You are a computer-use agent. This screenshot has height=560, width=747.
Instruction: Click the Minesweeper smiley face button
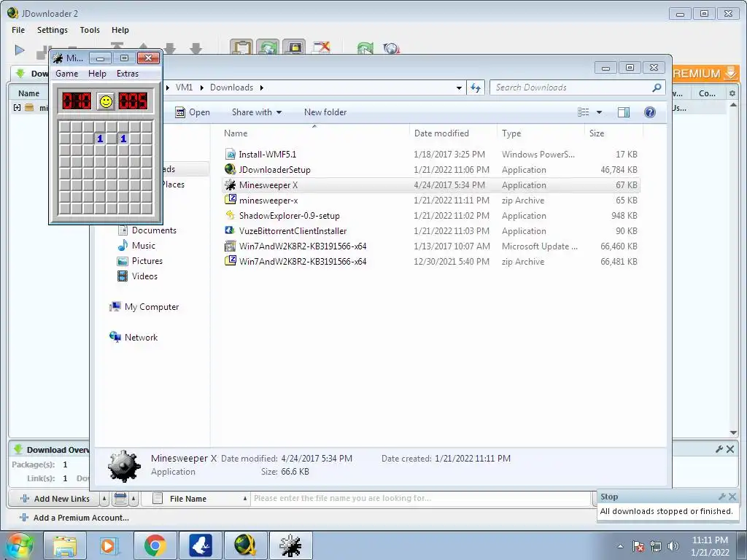tap(106, 101)
